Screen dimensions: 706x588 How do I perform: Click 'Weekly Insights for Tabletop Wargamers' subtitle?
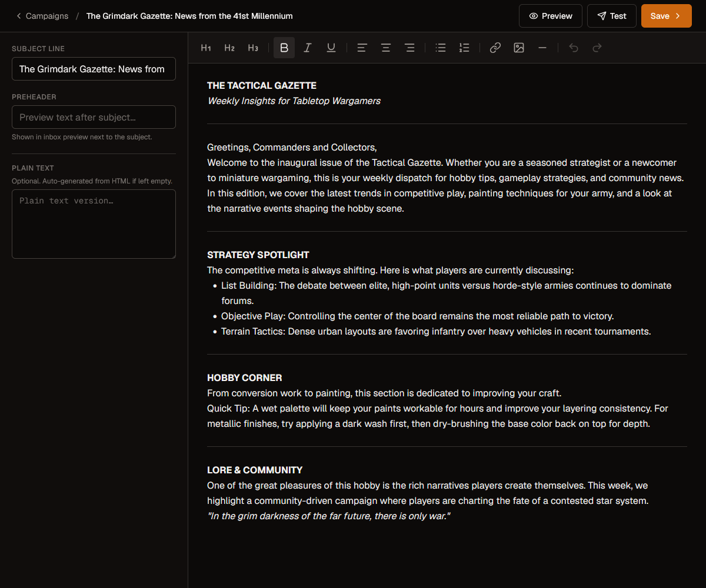coord(294,101)
